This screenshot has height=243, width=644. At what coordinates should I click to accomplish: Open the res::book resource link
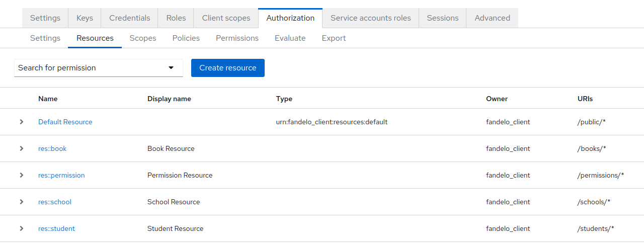[x=52, y=148]
